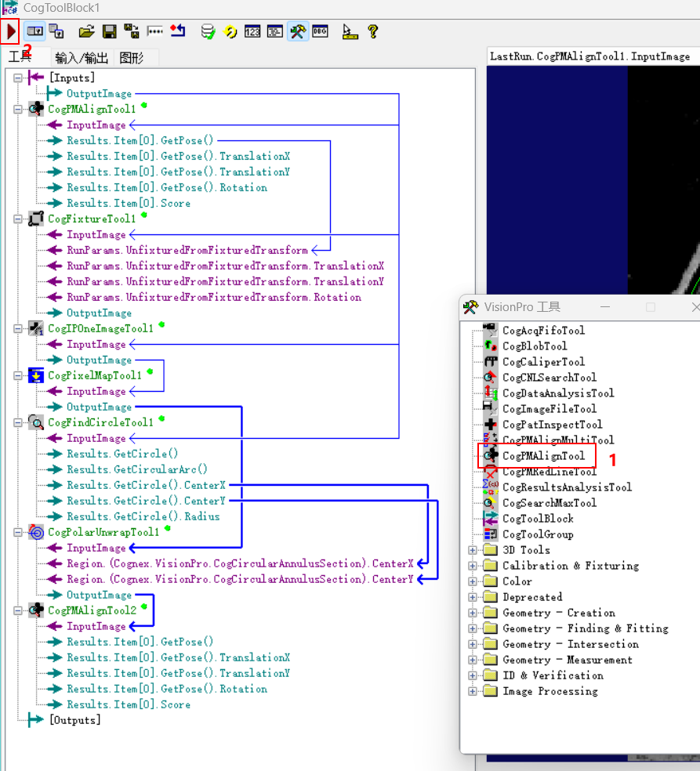Expand the 3D Tools folder

(473, 550)
